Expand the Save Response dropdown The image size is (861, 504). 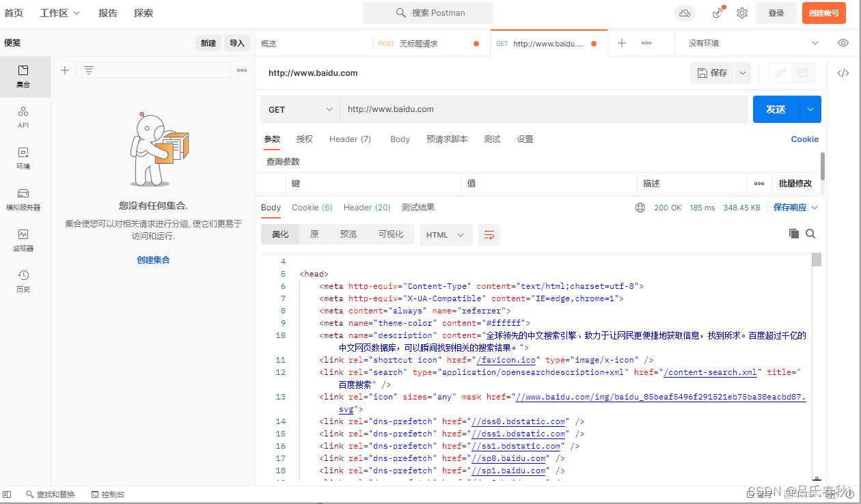[x=795, y=208]
